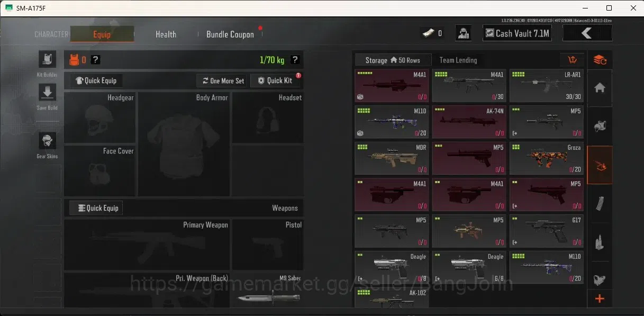Select the ammo bullets category icon
This screenshot has height=316, width=644.
click(x=600, y=242)
